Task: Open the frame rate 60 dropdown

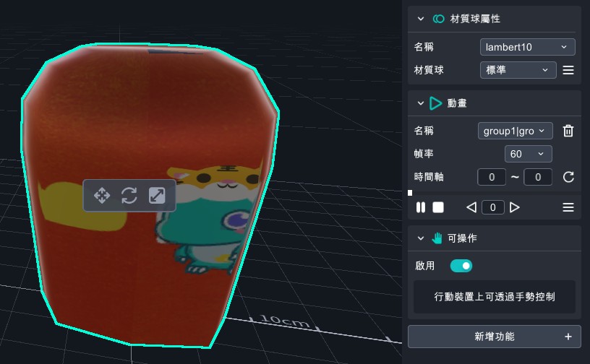Action: (528, 154)
